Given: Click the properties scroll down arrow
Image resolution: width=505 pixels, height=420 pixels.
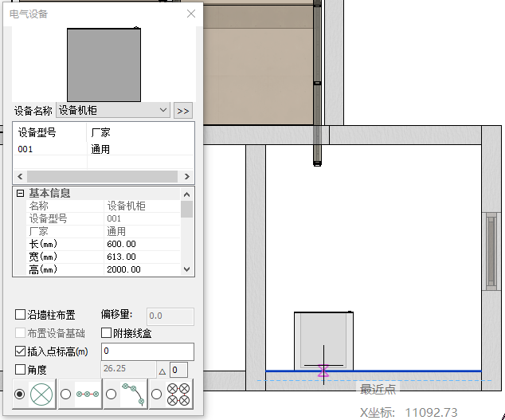Looking at the screenshot, I should coord(187,269).
